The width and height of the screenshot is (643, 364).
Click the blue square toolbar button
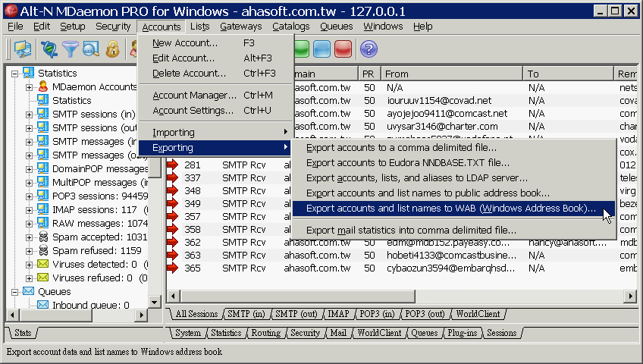tap(322, 49)
